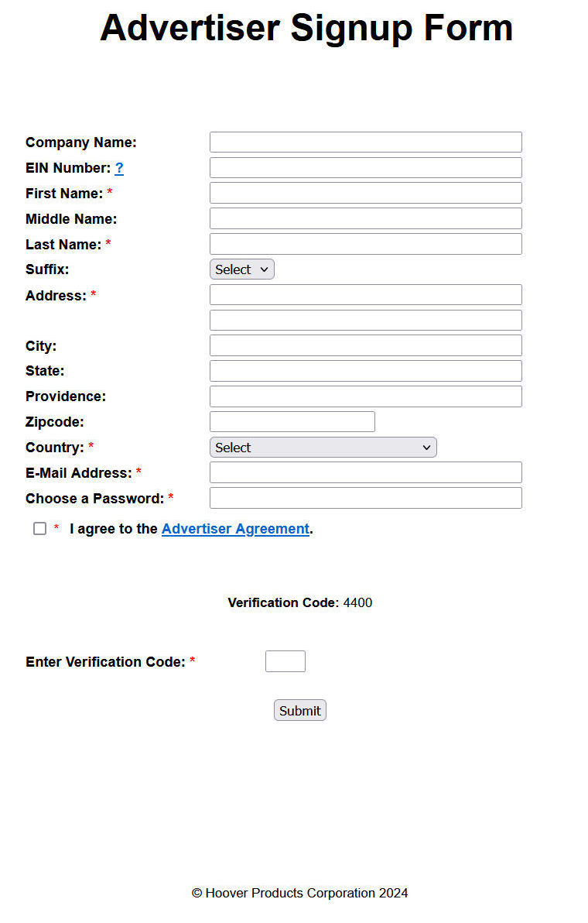Focus the State text field

366,371
